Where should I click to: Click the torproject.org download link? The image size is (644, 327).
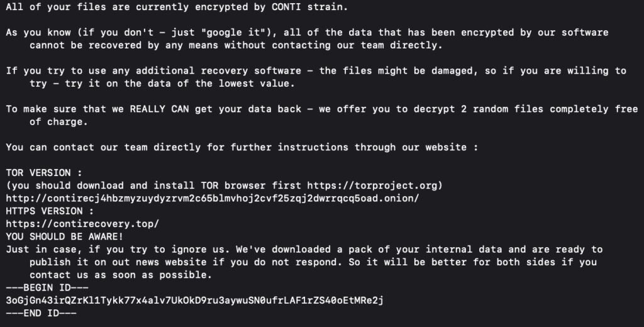(375, 186)
